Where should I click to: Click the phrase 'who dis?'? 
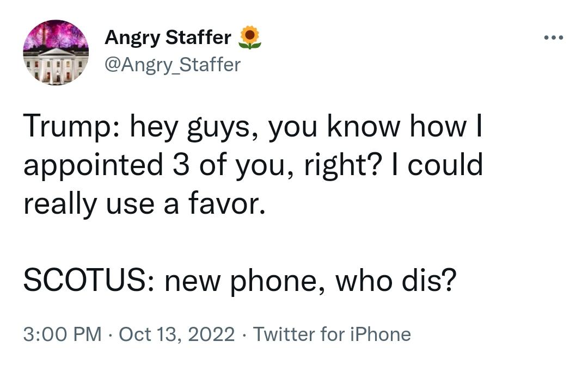point(396,281)
